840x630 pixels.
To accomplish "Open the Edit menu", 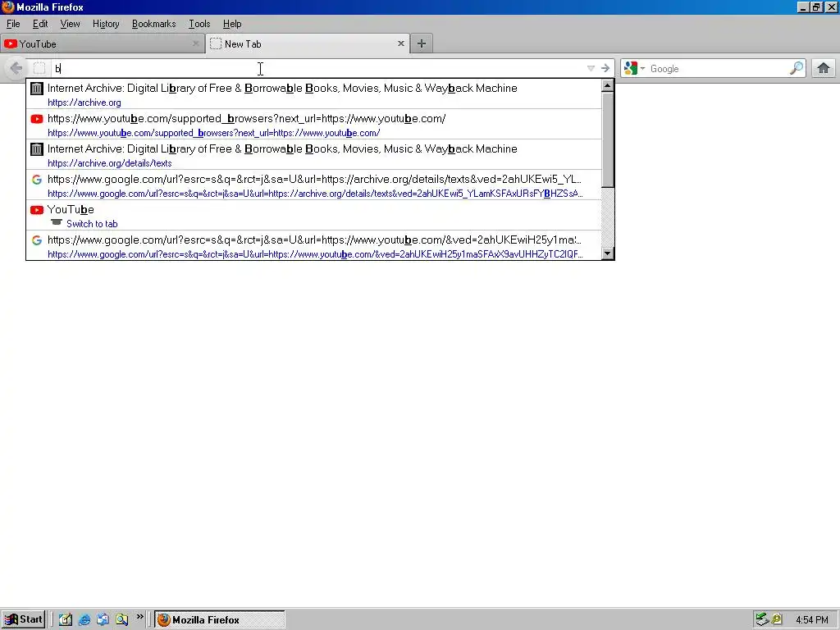I will 40,24.
